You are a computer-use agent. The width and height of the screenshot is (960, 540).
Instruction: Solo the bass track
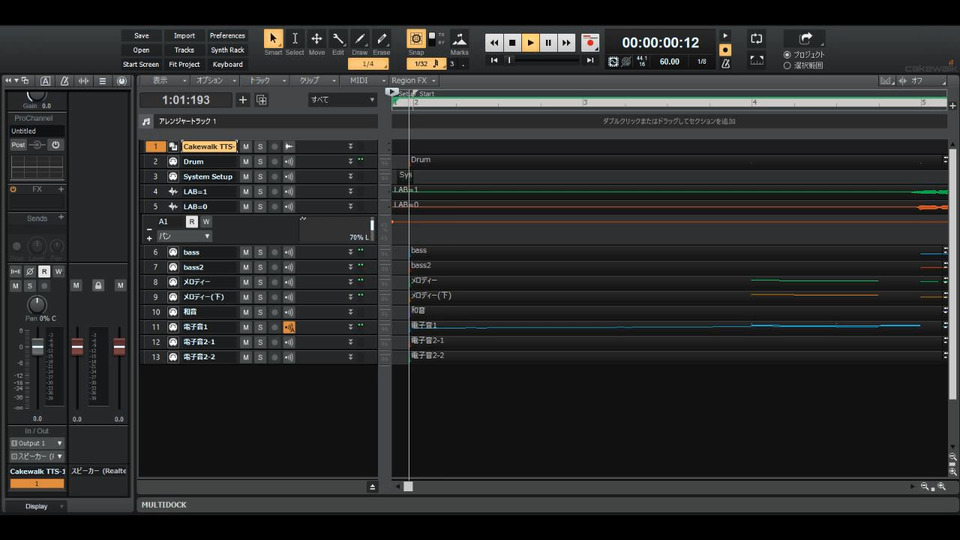coord(260,252)
